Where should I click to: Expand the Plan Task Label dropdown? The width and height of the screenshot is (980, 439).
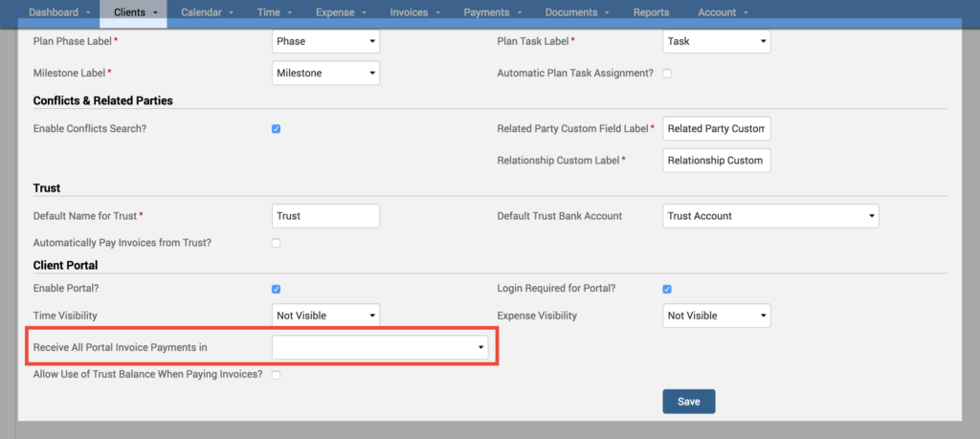(x=716, y=42)
